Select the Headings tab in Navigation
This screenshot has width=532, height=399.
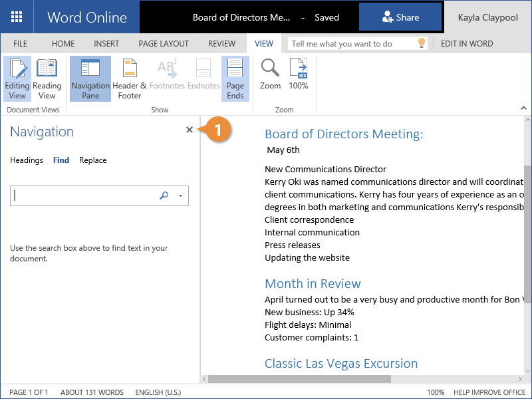(x=27, y=160)
